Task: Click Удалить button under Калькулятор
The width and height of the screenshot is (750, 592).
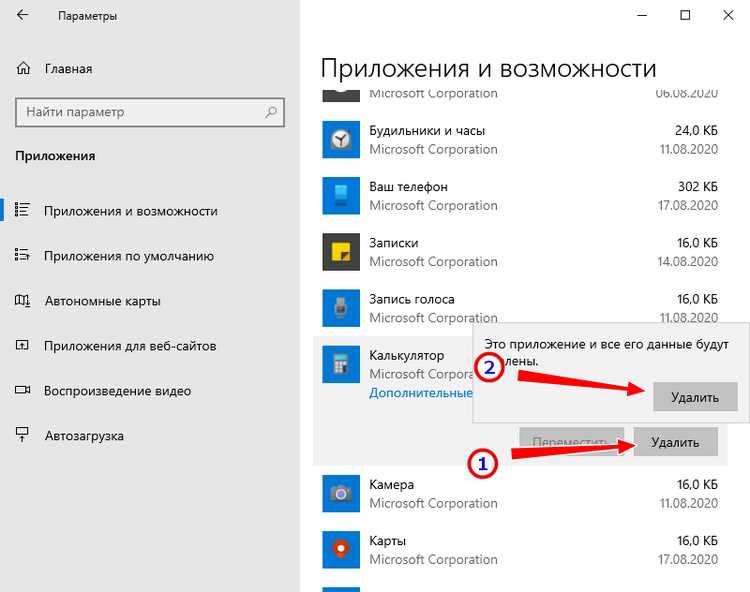Action: coord(675,442)
